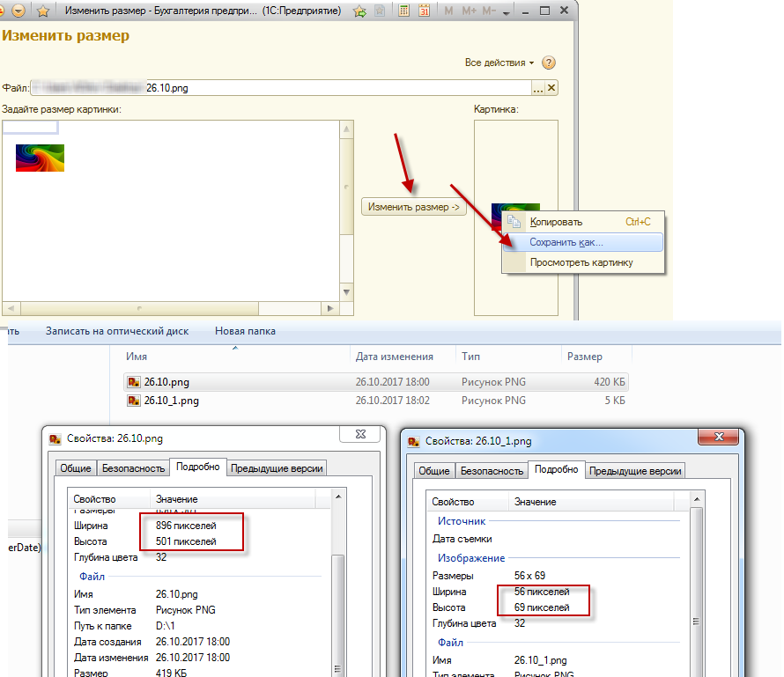Click the M+ memory add button

(x=469, y=11)
